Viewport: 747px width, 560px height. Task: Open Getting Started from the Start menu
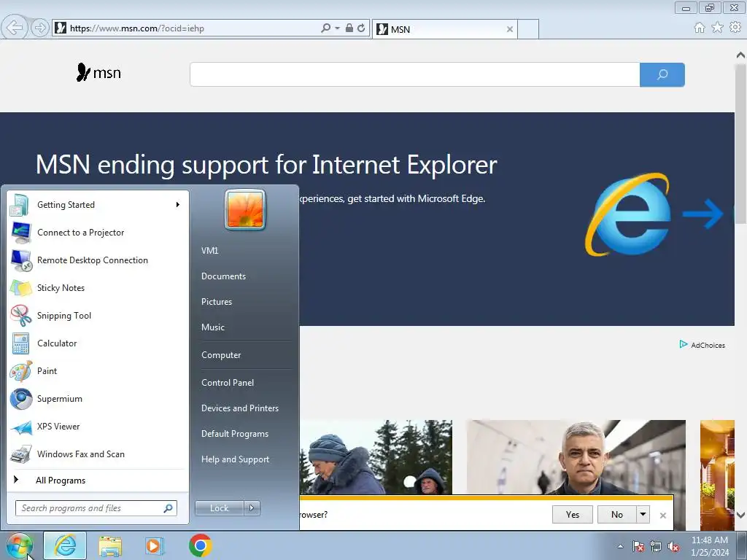pyautogui.click(x=98, y=205)
